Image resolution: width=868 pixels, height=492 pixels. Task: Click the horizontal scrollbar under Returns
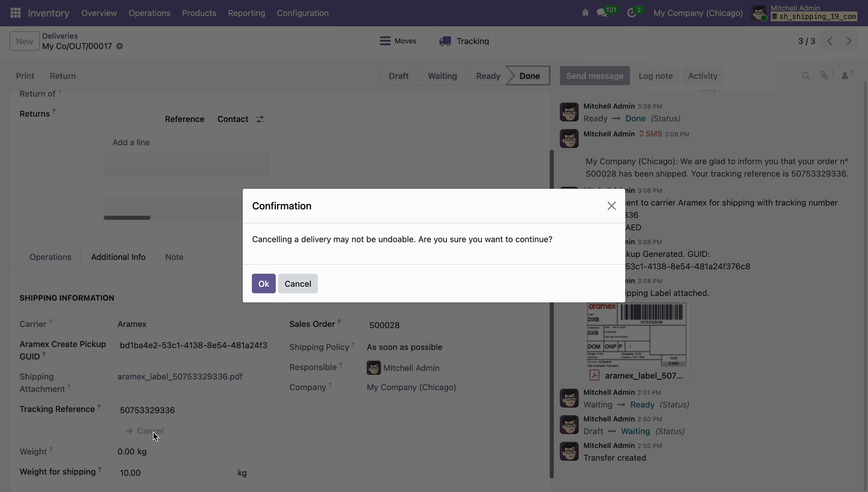127,218
